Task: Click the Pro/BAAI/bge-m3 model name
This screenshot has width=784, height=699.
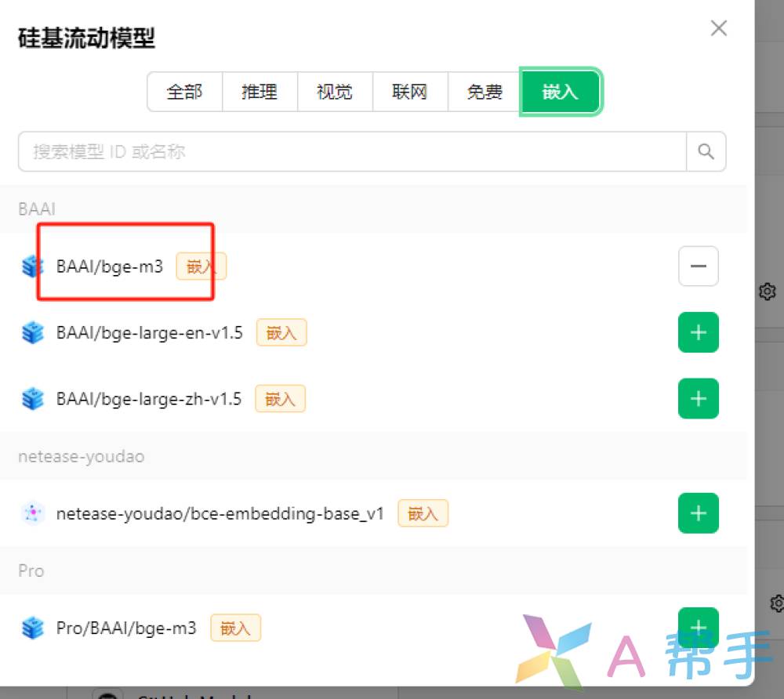Action: [x=126, y=628]
